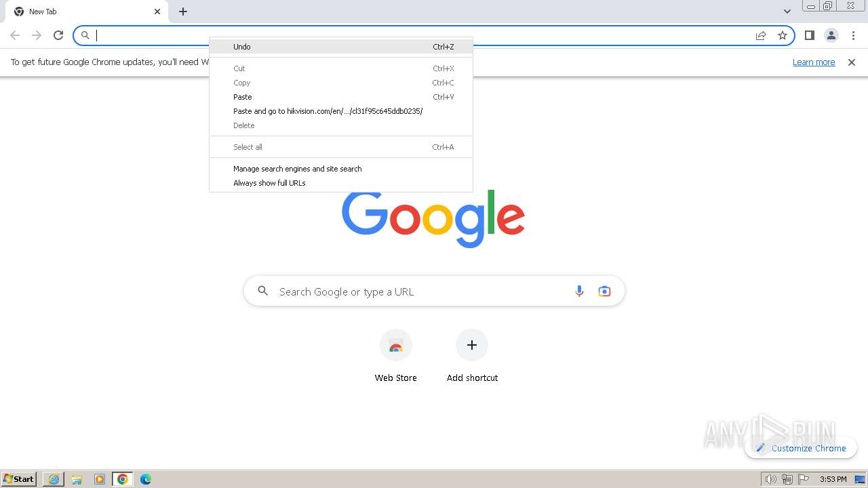868x488 pixels.
Task: Follow the Learn more link
Action: tap(814, 62)
